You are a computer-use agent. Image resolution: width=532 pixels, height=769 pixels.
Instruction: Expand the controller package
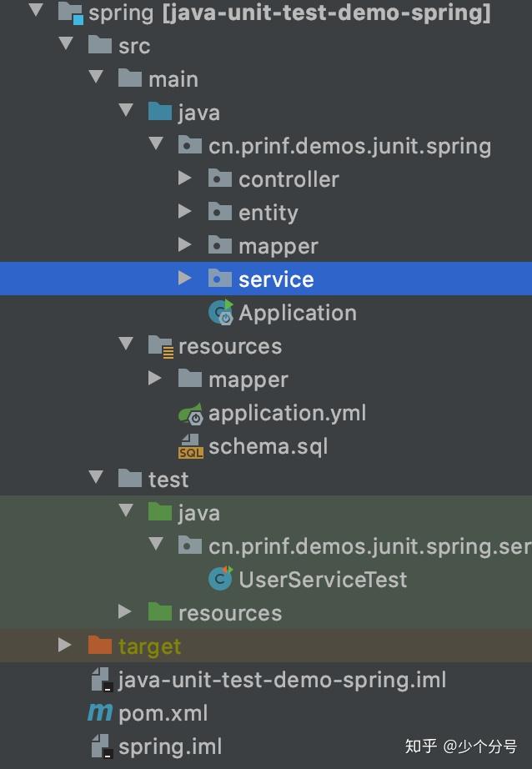click(185, 178)
